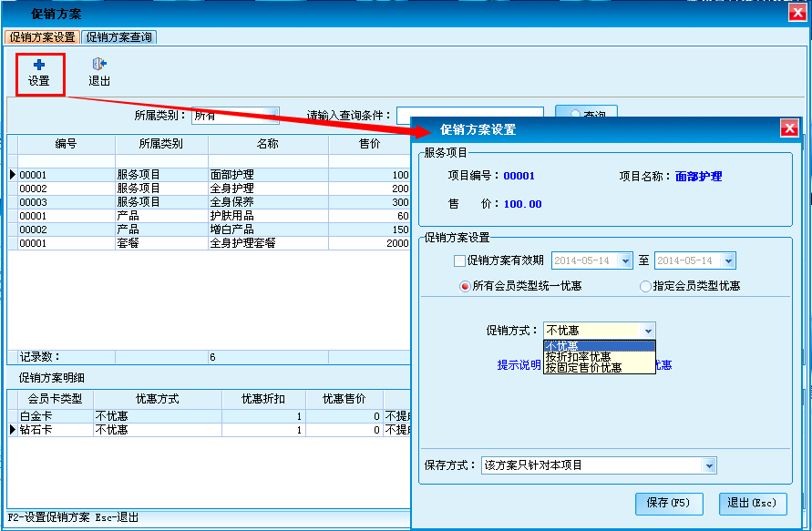Viewport: 812px width, 531px height.
Task: Click the 退出(Esc) button in dialog
Action: click(x=752, y=503)
